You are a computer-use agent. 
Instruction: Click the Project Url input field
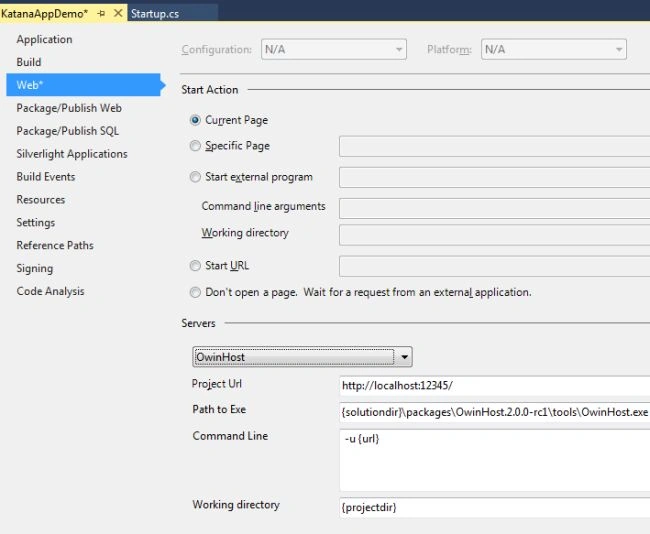[495, 386]
